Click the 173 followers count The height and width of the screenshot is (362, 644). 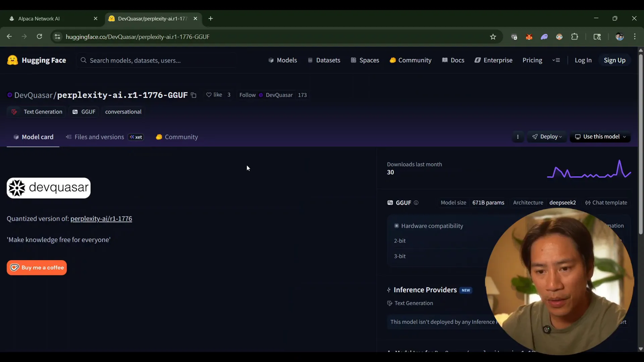point(302,95)
